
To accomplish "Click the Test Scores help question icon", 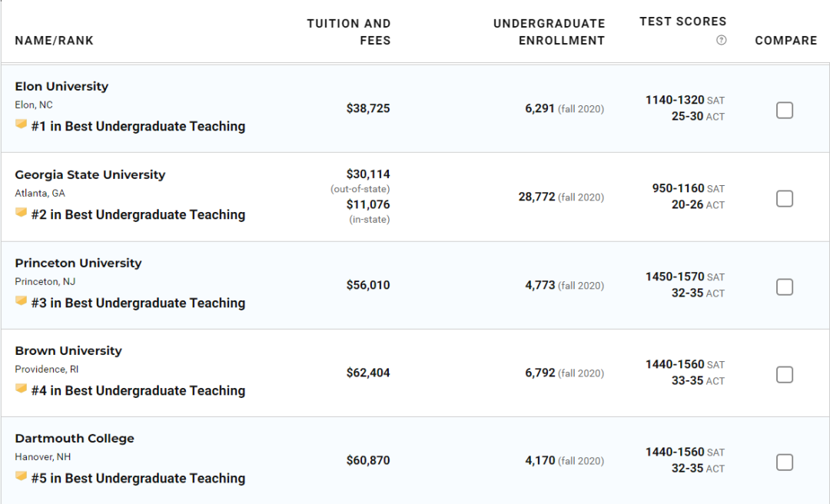I will pos(721,41).
